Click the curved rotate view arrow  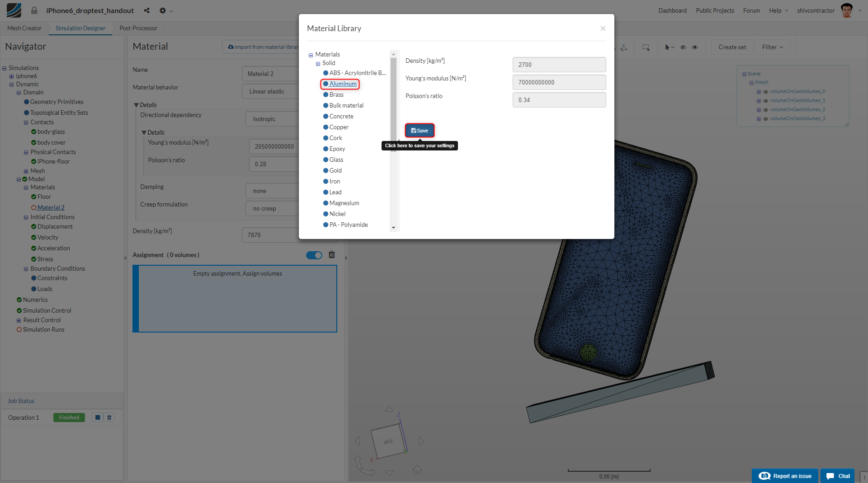364,466
